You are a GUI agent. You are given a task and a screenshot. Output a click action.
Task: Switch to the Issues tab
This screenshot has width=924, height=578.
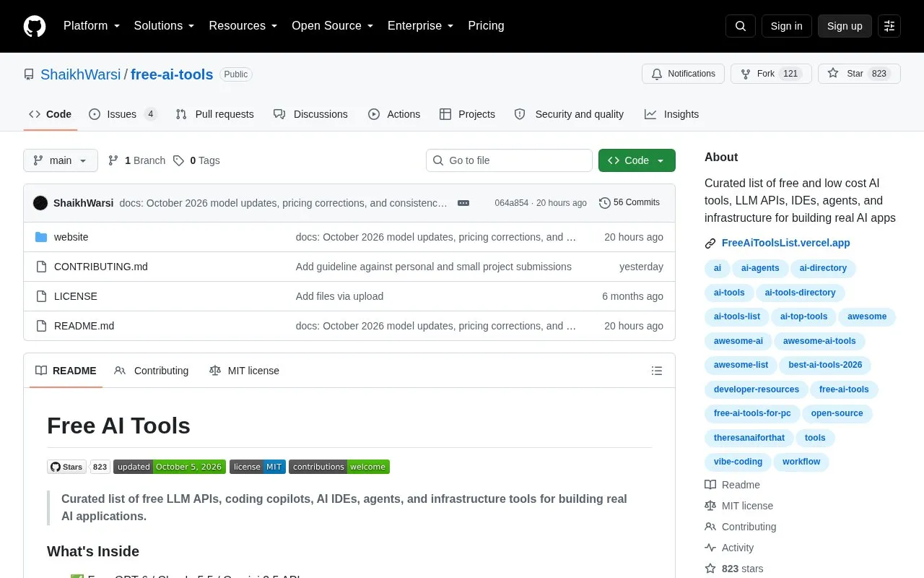click(x=123, y=114)
